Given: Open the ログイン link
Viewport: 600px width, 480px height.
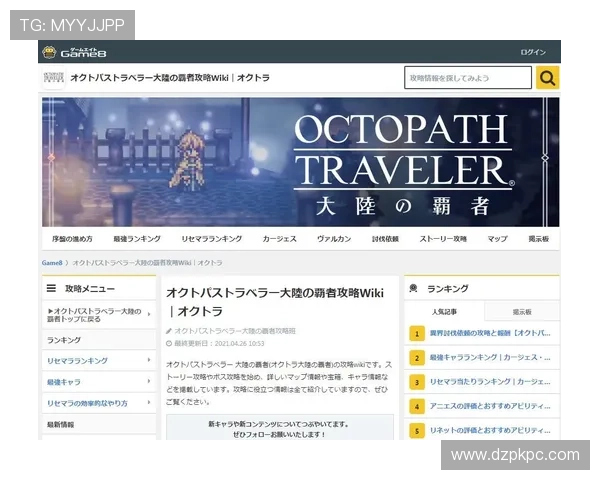Looking at the screenshot, I should 533,52.
